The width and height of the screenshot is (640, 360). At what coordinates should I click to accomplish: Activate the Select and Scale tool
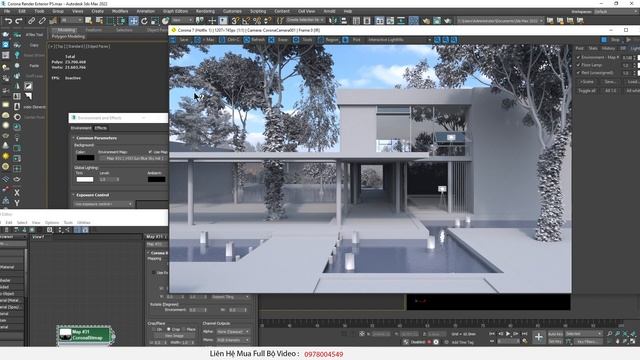155,20
